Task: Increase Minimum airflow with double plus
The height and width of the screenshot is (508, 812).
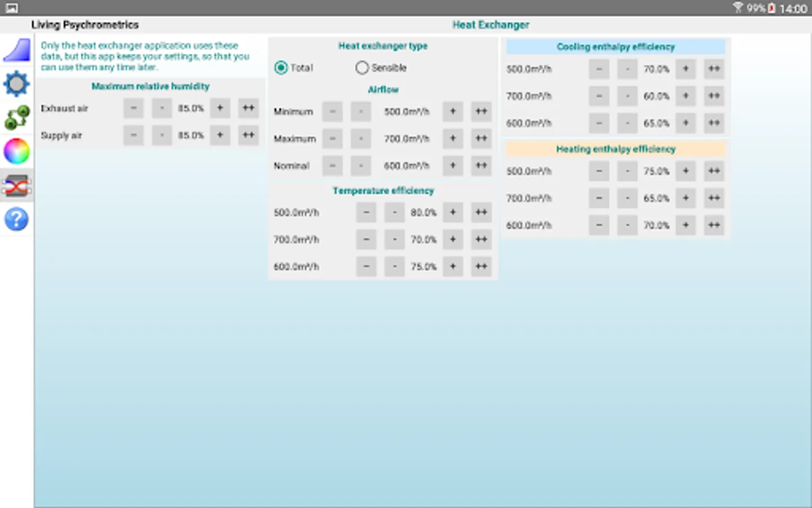Action: coord(481,111)
